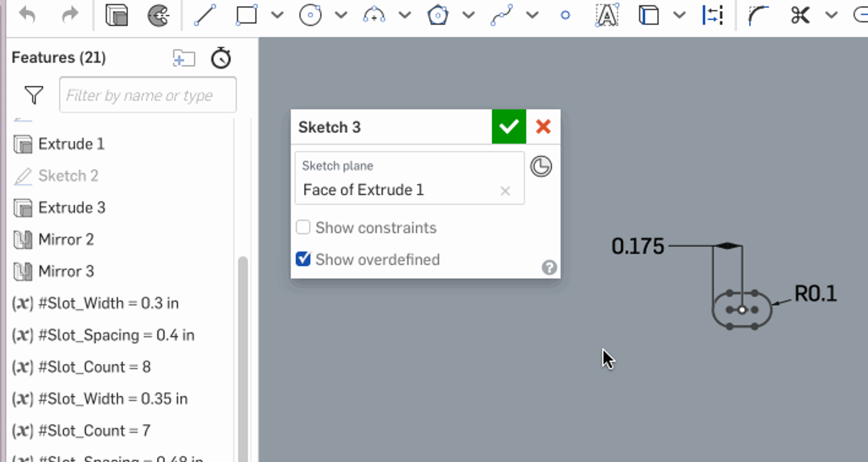Select the Corner rectangle tool
This screenshot has height=462, width=868.
click(246, 15)
